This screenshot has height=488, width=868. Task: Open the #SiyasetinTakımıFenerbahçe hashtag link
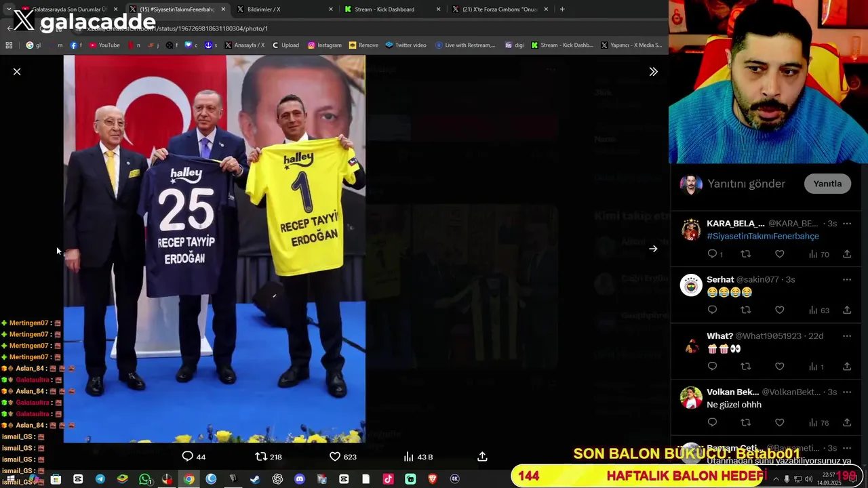(763, 236)
